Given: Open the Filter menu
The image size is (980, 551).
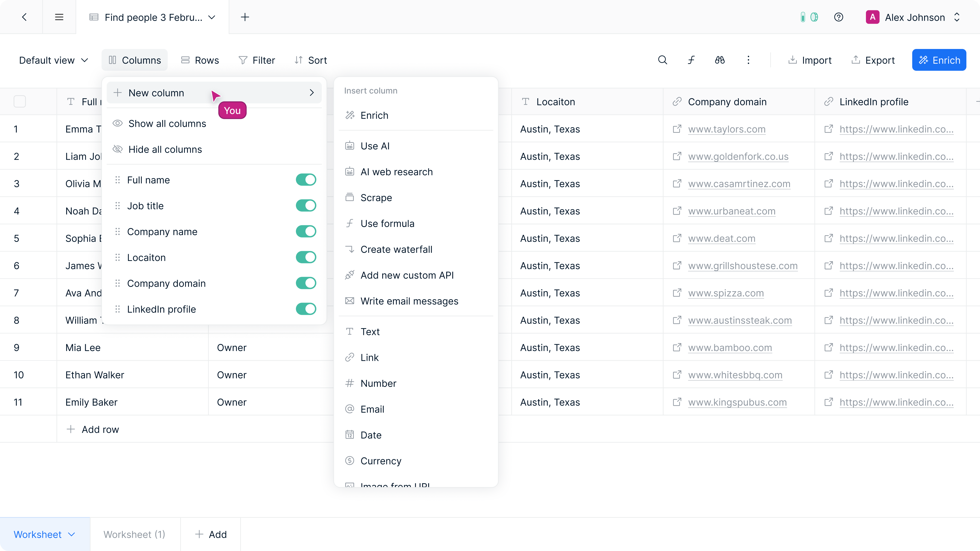Looking at the screenshot, I should click(257, 60).
